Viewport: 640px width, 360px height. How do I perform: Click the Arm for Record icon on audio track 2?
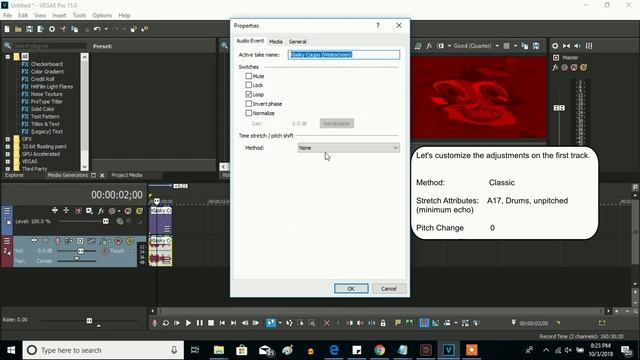click(57, 241)
